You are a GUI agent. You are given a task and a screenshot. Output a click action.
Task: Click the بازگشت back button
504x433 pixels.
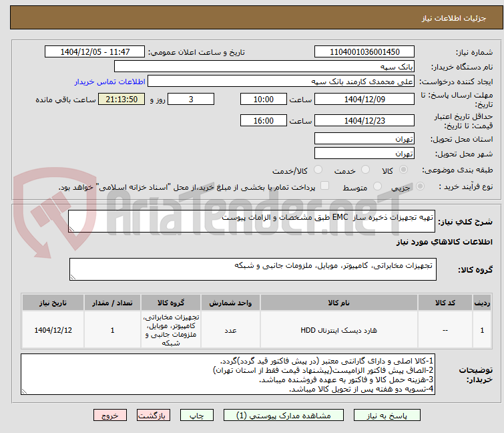(x=154, y=416)
